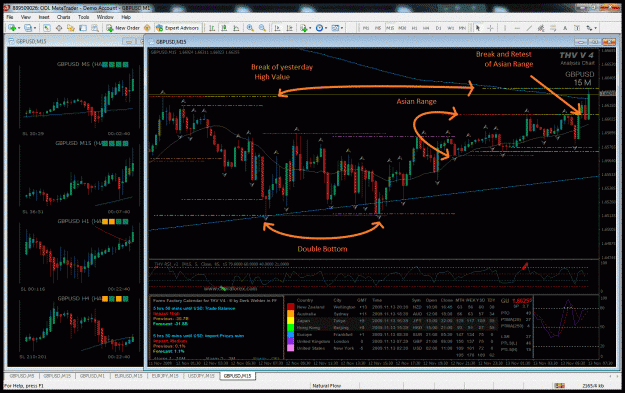625x393 pixels.
Task: Select the Equidistant Channel tool
Action: [x=541, y=28]
